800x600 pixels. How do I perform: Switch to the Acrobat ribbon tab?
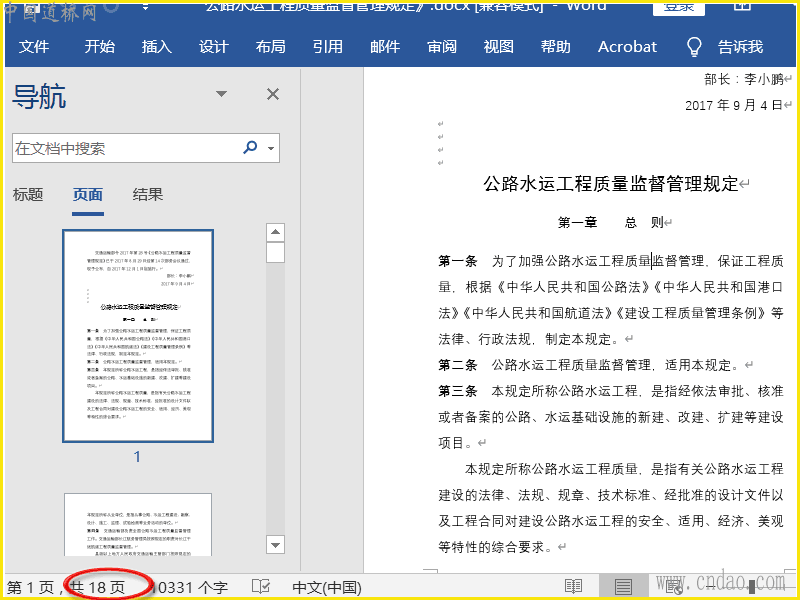[x=628, y=47]
